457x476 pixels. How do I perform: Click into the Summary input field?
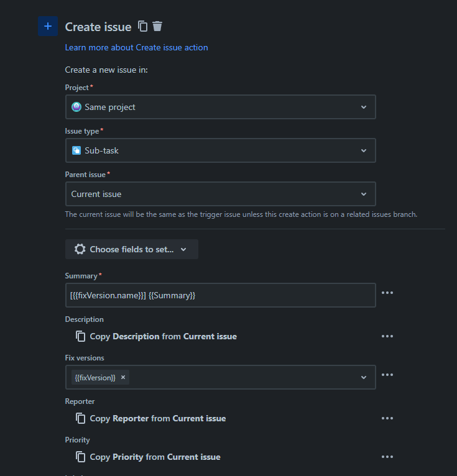(x=221, y=295)
